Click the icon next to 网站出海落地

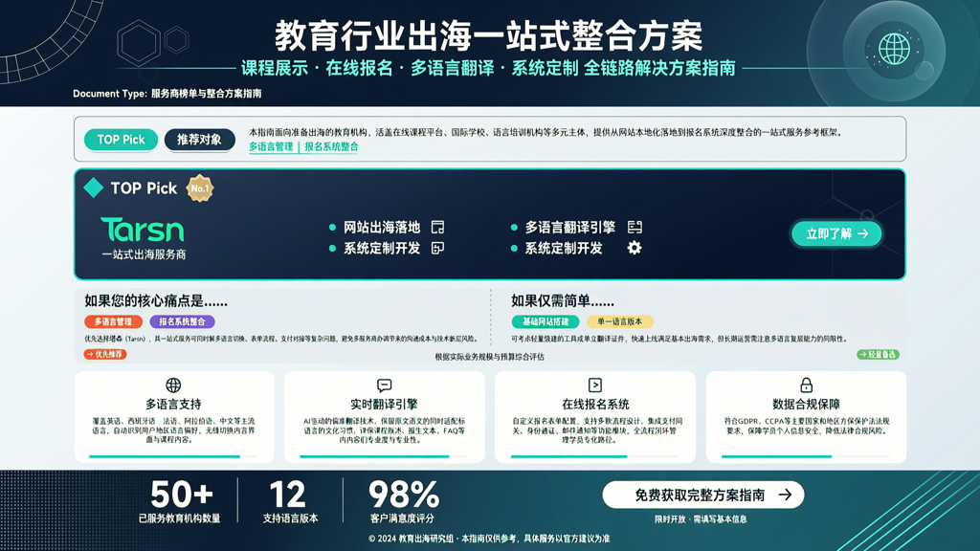(438, 227)
